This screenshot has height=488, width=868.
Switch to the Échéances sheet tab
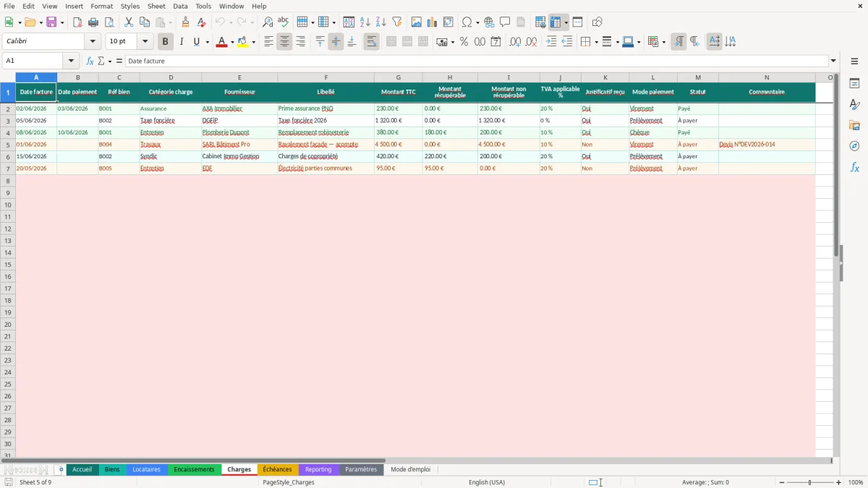pyautogui.click(x=277, y=469)
